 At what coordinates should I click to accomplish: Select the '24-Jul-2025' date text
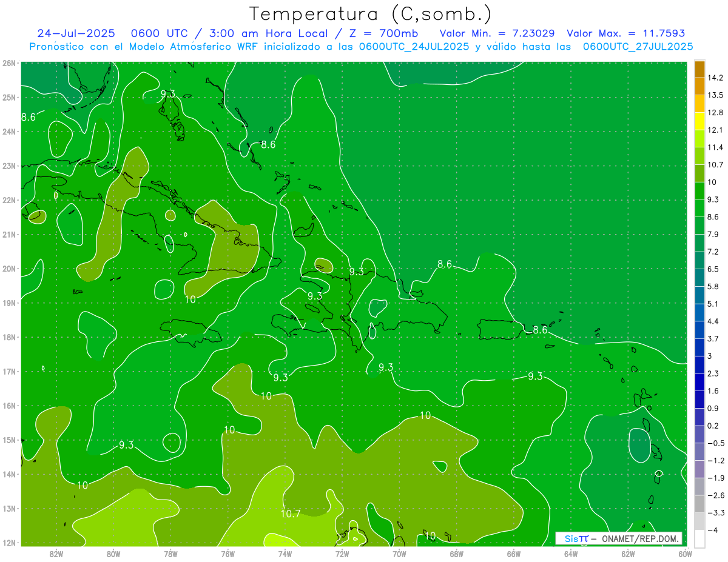(76, 33)
